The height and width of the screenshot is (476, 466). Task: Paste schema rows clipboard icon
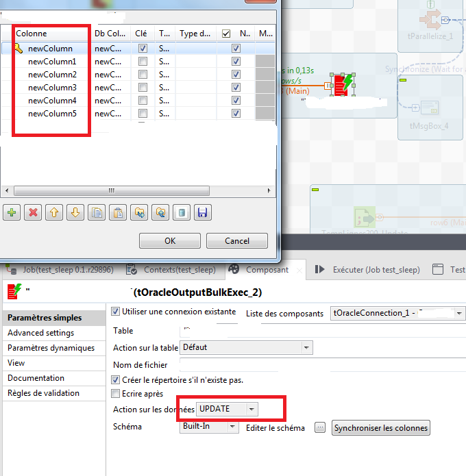tap(118, 212)
